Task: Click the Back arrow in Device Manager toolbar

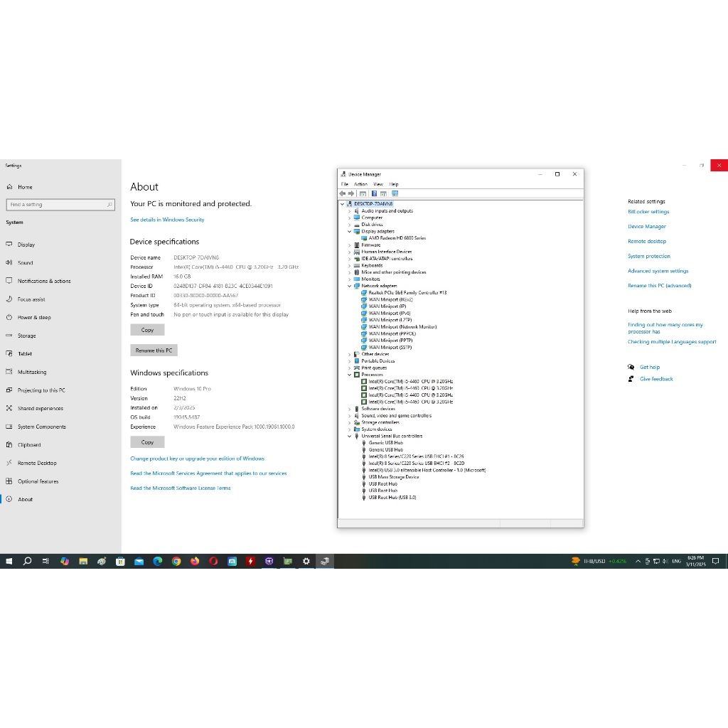Action: pyautogui.click(x=343, y=193)
